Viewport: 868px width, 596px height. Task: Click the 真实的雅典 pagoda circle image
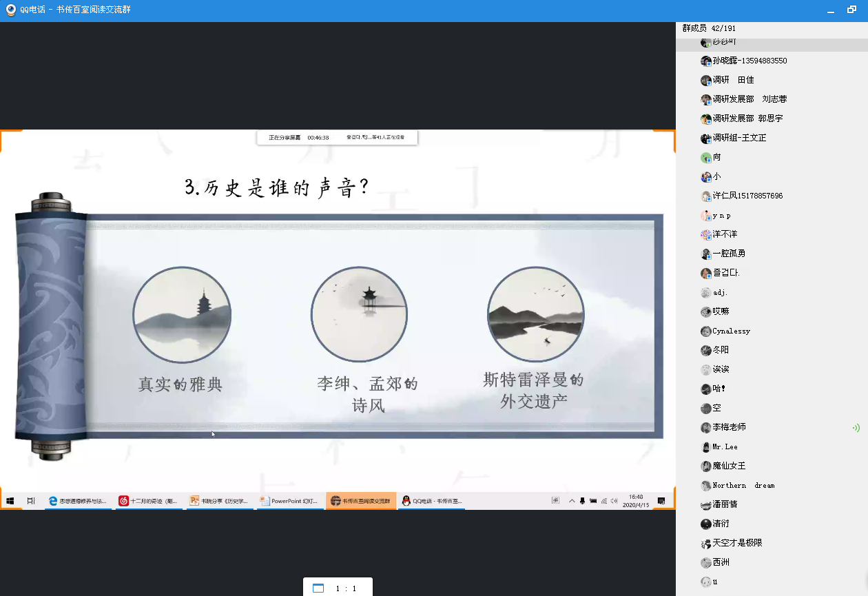coord(182,314)
